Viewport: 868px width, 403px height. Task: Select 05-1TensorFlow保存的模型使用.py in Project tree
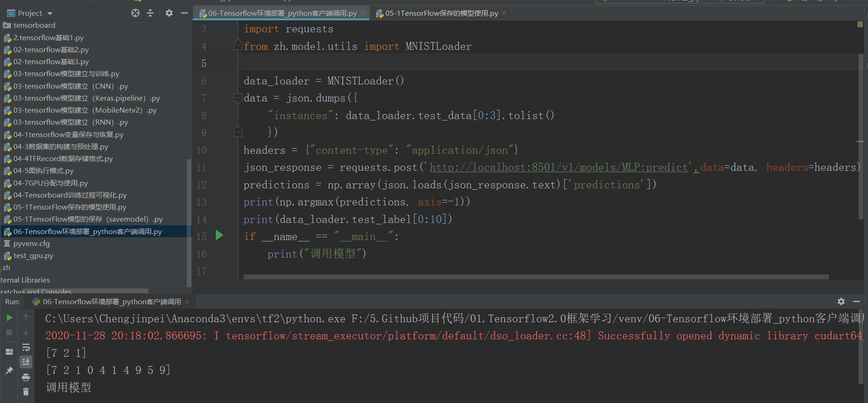click(x=70, y=207)
